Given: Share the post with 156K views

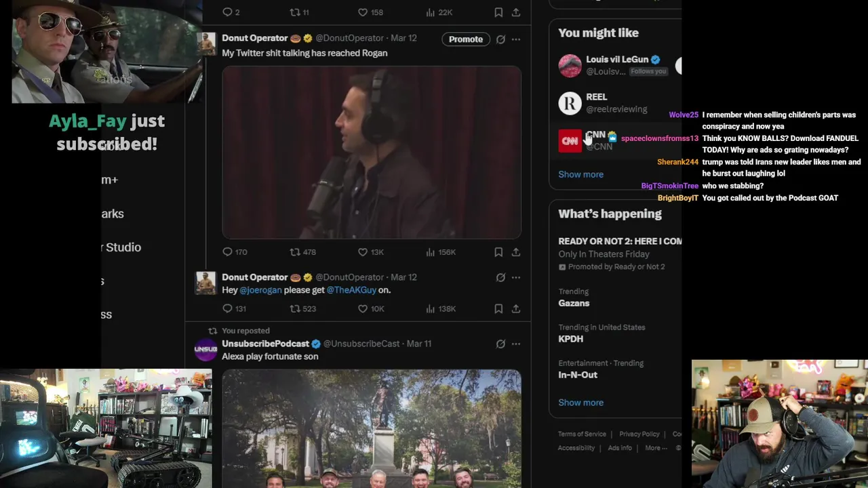Looking at the screenshot, I should click(516, 252).
